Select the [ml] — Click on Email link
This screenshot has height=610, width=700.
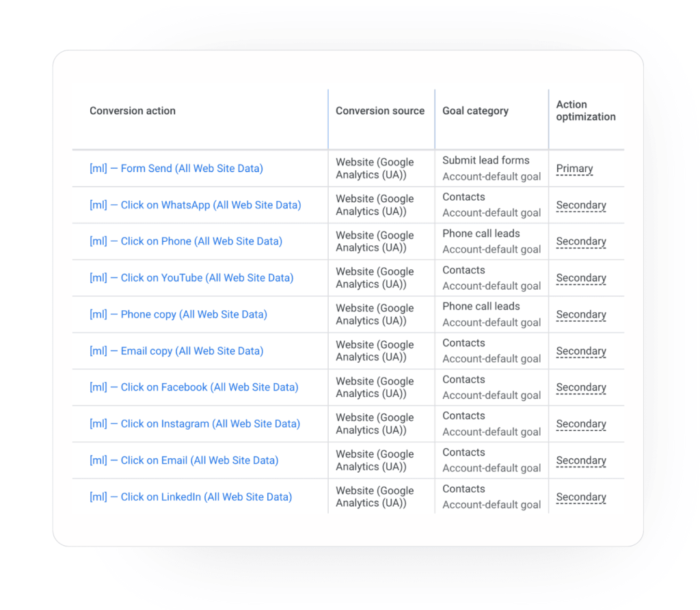183,460
